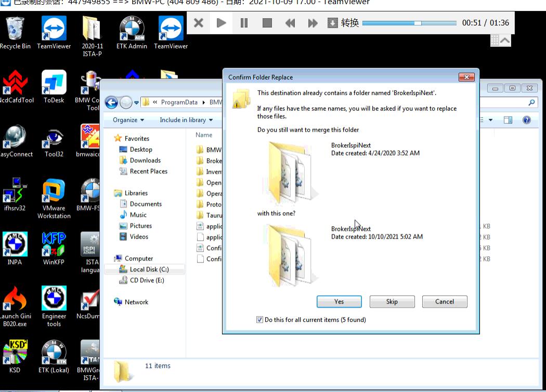Click the 转换 convert download icon

pos(333,23)
